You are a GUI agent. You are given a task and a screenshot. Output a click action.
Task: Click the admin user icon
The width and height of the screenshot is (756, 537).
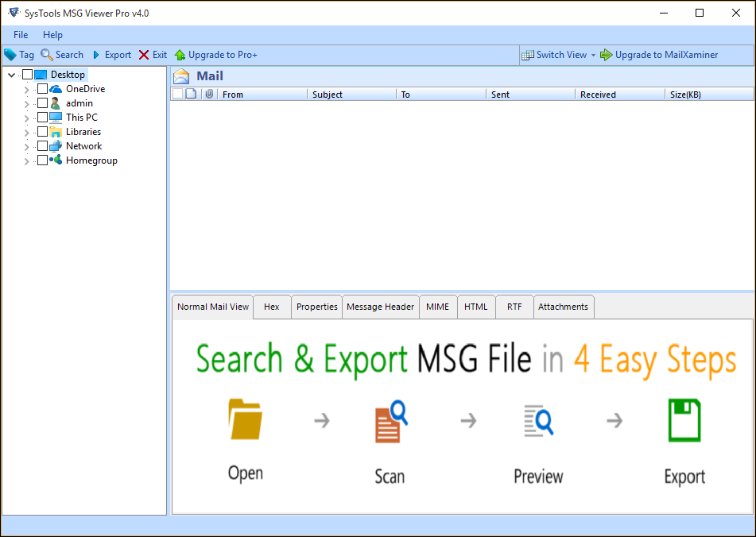pos(56,103)
